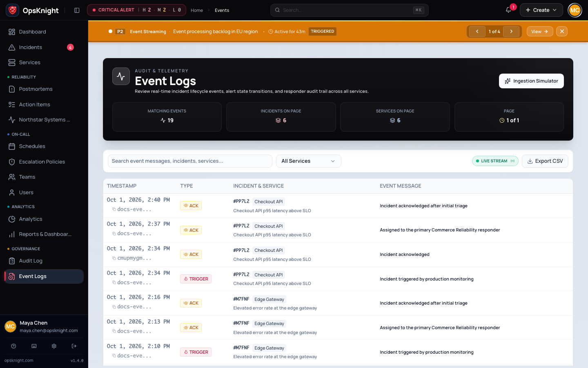Screen dimensions: 588x368
Task: Open the MC user avatar menu
Action: coord(575,10)
